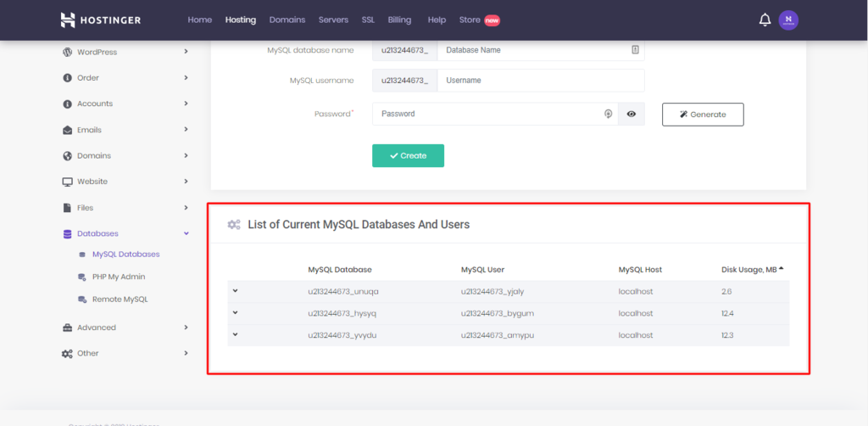868x426 pixels.
Task: Click the Generate password button
Action: pos(703,114)
